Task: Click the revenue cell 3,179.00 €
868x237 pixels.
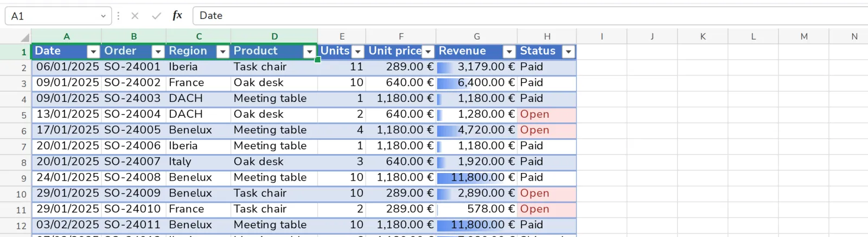Action: [x=476, y=67]
